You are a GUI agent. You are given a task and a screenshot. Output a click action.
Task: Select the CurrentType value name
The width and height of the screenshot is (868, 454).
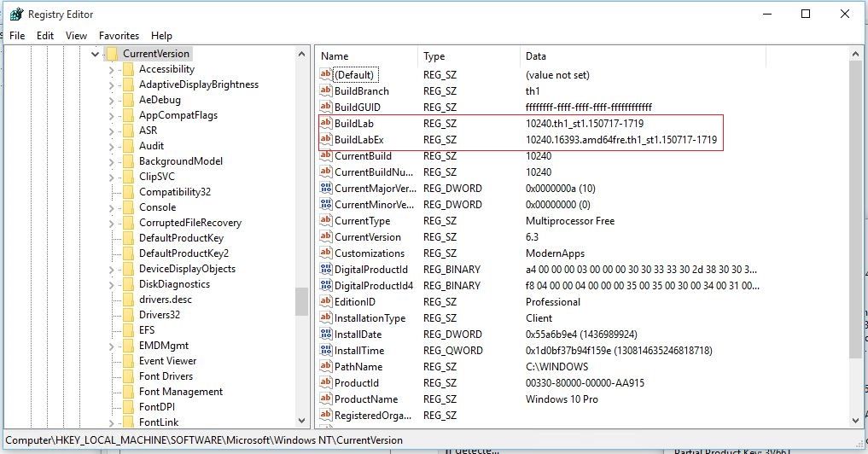[362, 220]
